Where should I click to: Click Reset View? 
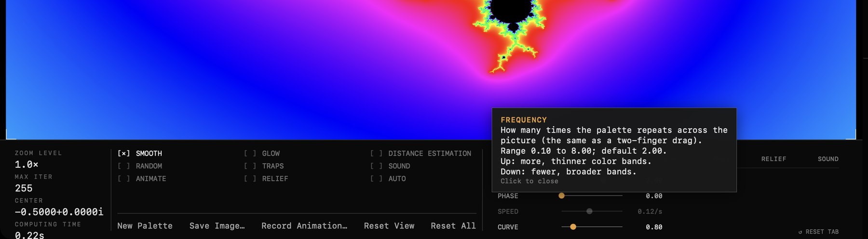[x=389, y=226]
